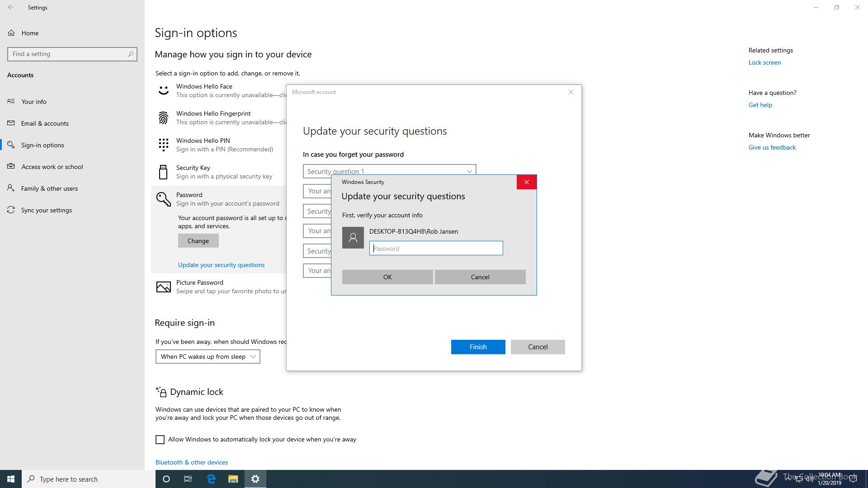Open Task View on taskbar

pos(188,479)
